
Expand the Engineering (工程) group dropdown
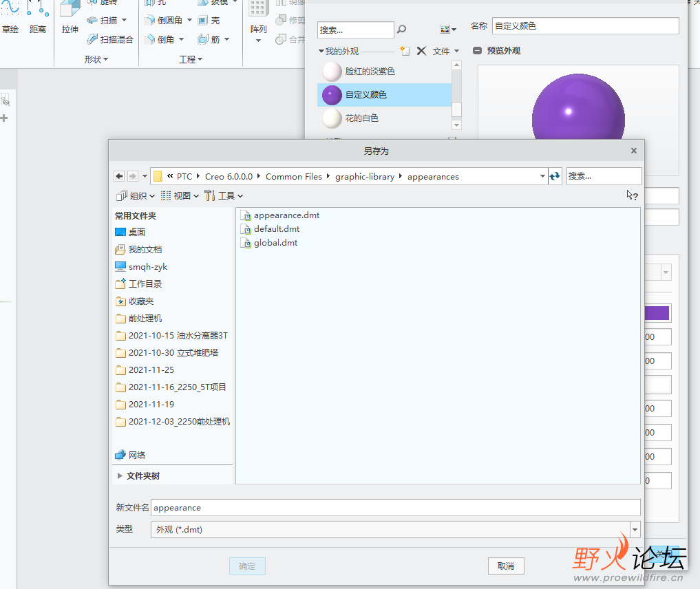pos(191,59)
